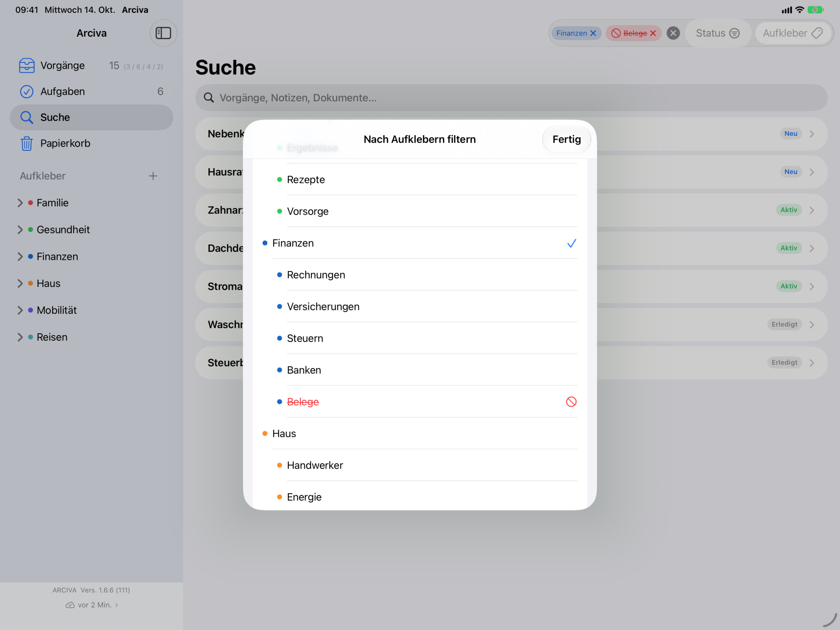Select Suche in sidebar
Screen dimensions: 840x630
92,117
